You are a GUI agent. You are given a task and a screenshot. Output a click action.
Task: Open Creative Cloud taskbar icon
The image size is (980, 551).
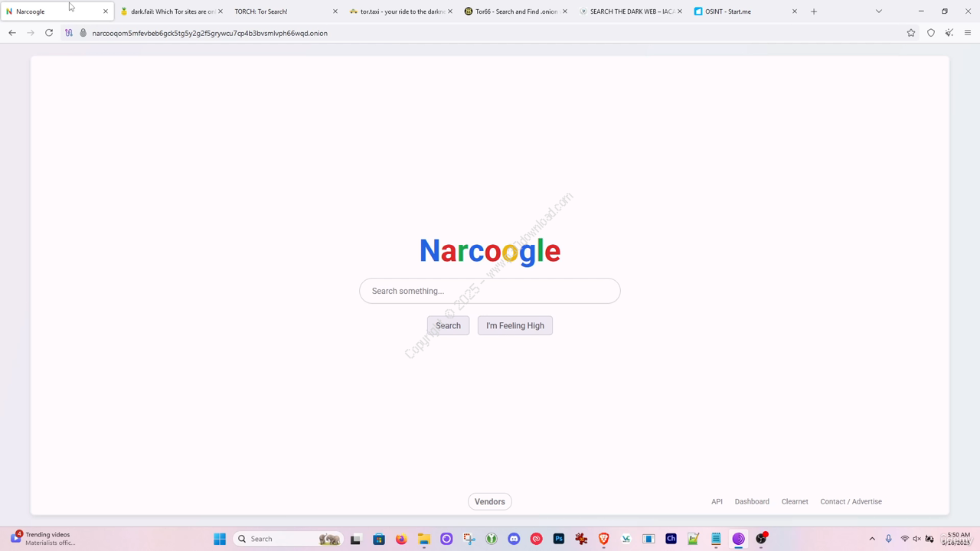tap(536, 539)
